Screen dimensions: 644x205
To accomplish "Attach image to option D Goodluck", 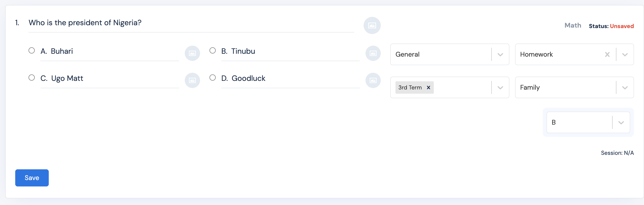I will point(373,80).
